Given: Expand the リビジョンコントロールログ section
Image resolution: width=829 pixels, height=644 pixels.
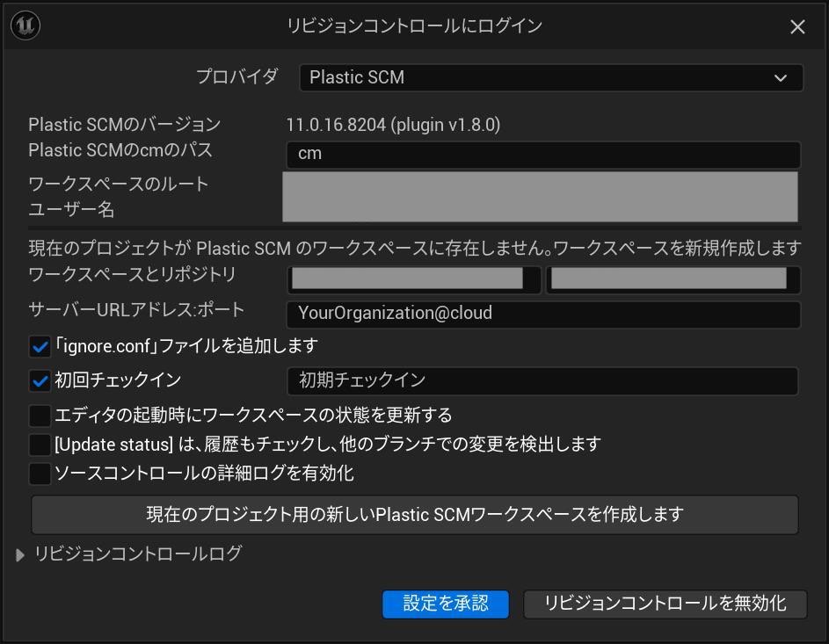Looking at the screenshot, I should (20, 554).
